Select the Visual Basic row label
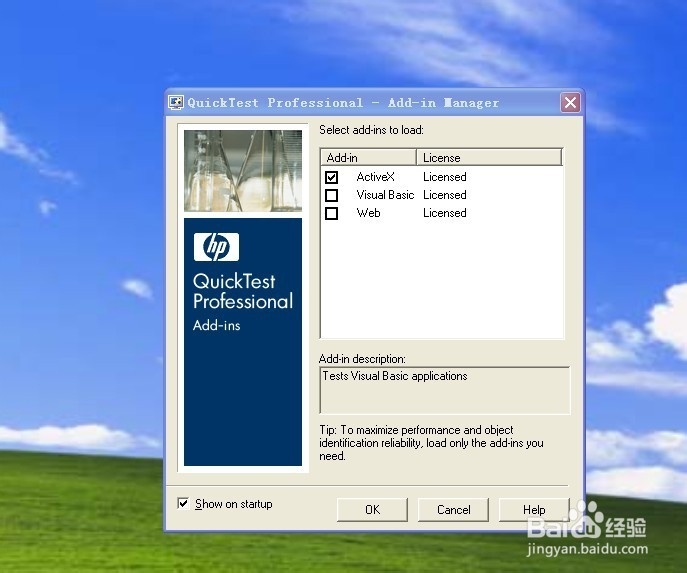 (x=385, y=195)
